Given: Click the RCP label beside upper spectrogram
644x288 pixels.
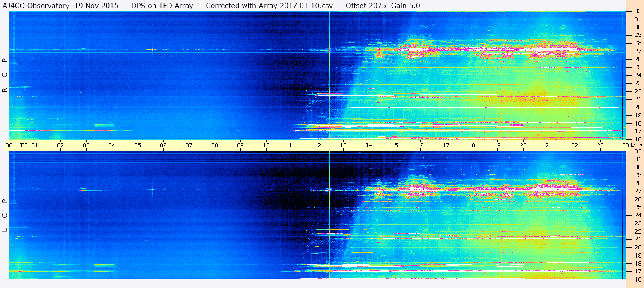Looking at the screenshot, I should (x=5, y=75).
